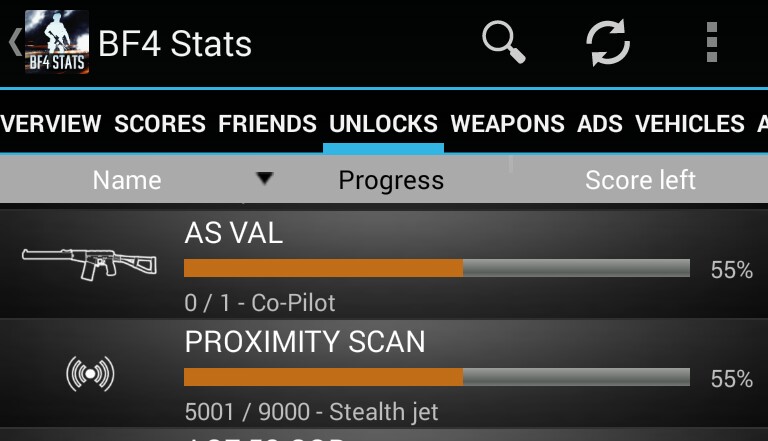768x441 pixels.
Task: Select the UNLOCKS tab
Action: tap(383, 124)
